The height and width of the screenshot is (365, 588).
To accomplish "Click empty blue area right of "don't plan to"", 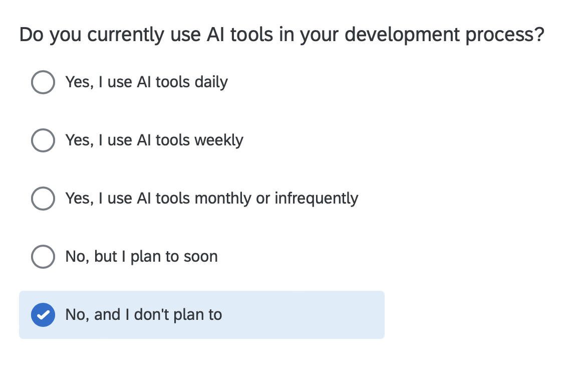I will coord(304,315).
